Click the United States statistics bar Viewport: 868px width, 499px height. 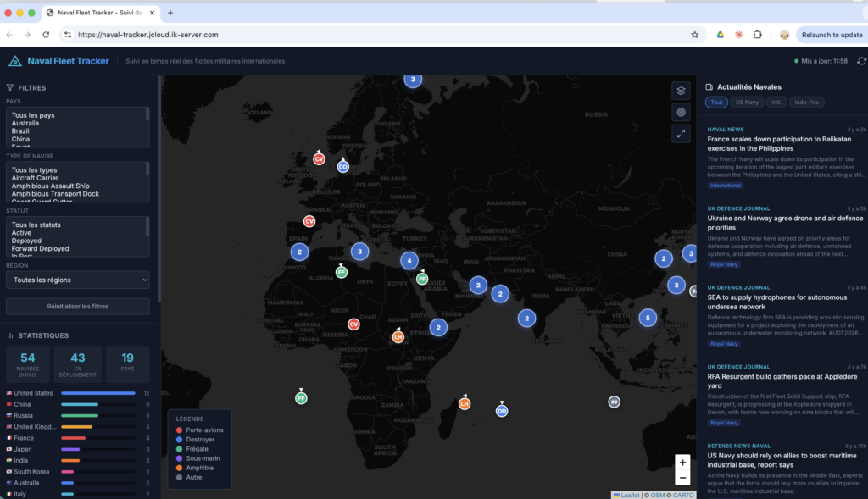tap(97, 393)
